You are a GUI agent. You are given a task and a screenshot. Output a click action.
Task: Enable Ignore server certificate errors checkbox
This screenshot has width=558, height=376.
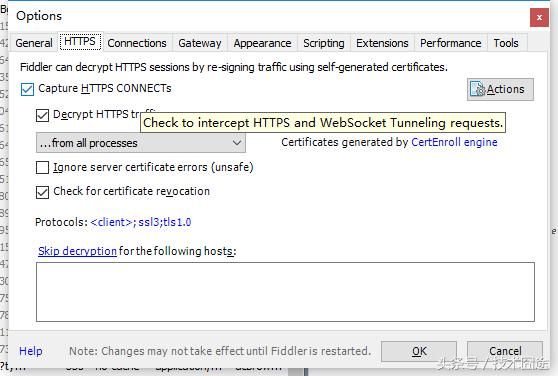(42, 167)
